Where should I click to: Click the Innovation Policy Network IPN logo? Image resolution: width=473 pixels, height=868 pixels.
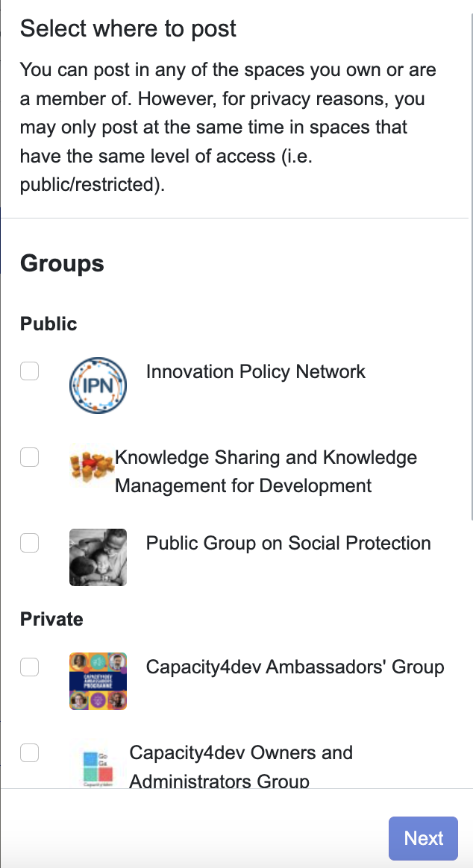point(98,385)
